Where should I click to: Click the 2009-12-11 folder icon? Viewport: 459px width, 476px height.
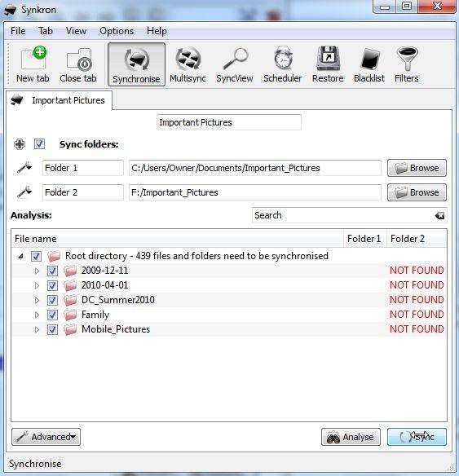(70, 271)
